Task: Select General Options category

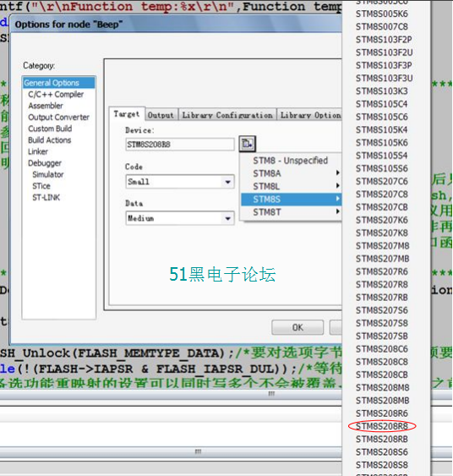Action: click(x=59, y=83)
